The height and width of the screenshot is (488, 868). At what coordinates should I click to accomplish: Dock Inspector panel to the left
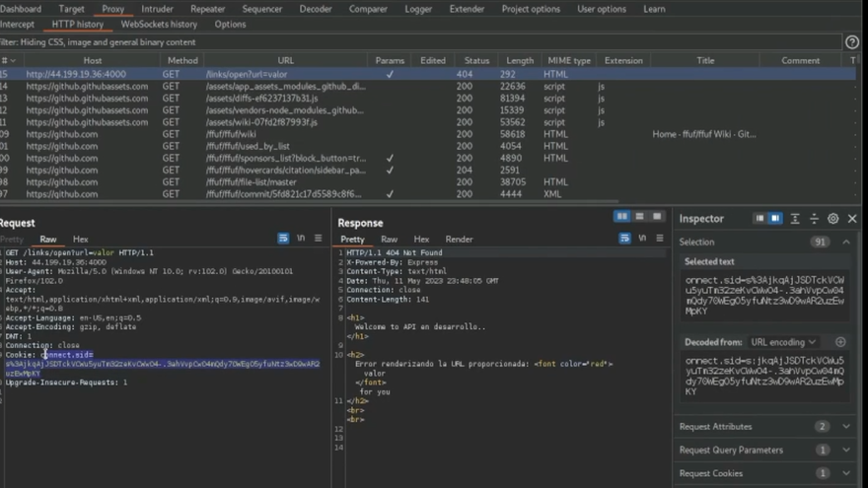(759, 219)
